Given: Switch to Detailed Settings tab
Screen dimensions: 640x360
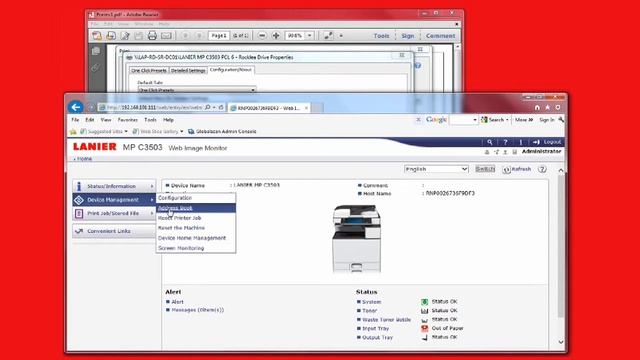Looking at the screenshot, I should [x=188, y=70].
